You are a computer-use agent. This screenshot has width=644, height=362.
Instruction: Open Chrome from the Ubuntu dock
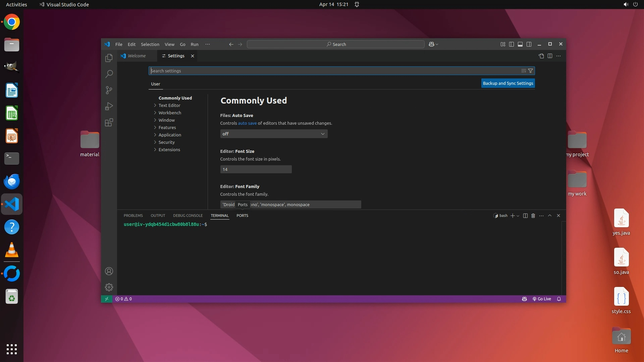pos(12,22)
